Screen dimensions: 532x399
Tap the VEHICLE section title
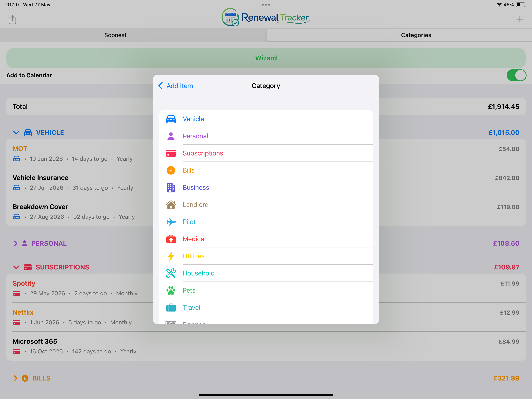click(50, 133)
